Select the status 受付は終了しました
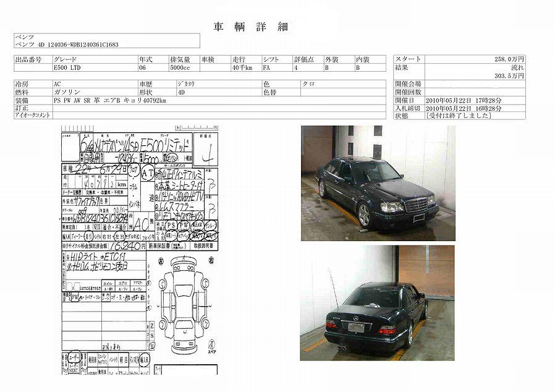The height and width of the screenshot is (392, 555). 459,116
